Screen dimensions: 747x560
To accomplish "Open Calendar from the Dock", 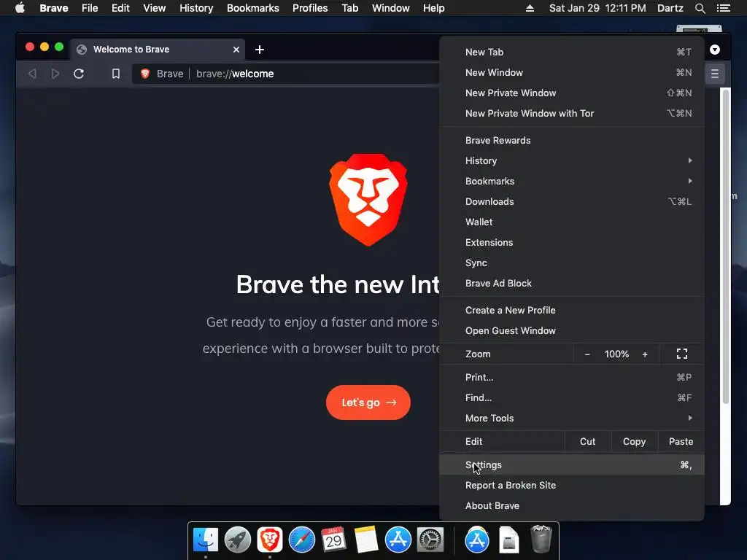I will (334, 540).
